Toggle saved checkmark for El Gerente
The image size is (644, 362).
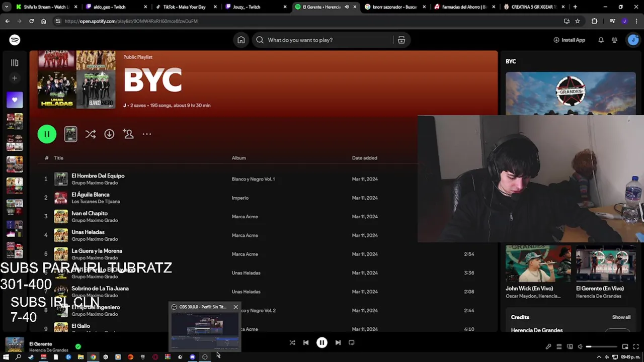point(78,346)
